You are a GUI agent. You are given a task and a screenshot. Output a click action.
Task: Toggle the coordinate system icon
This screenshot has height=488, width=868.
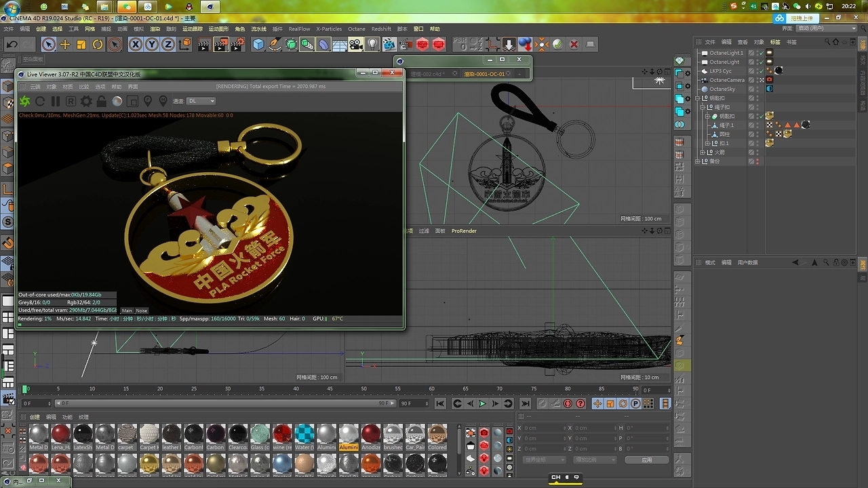pyautogui.click(x=186, y=45)
